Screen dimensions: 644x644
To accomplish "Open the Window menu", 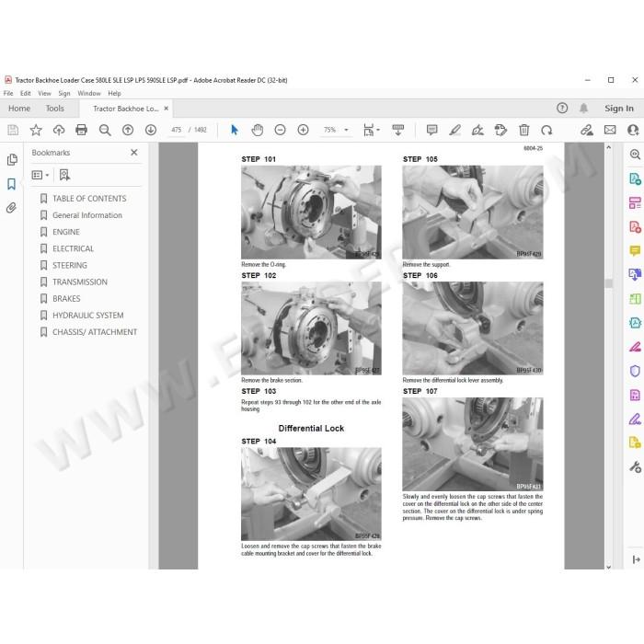I will click(89, 93).
